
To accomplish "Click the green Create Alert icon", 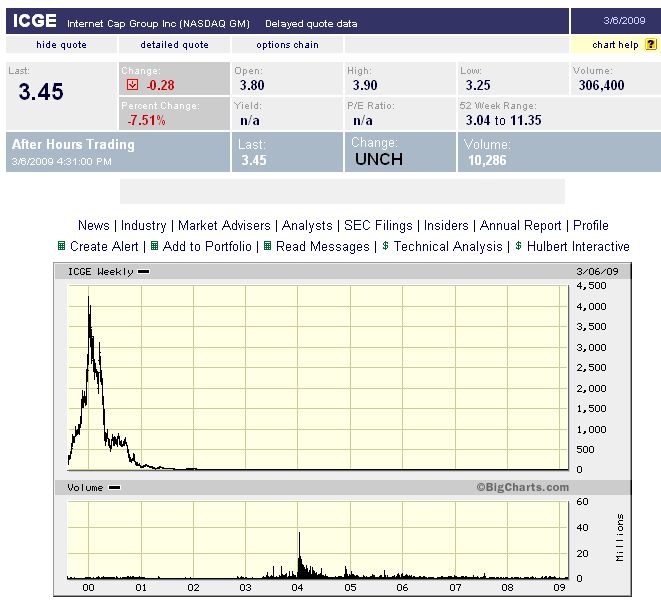I will [x=62, y=245].
